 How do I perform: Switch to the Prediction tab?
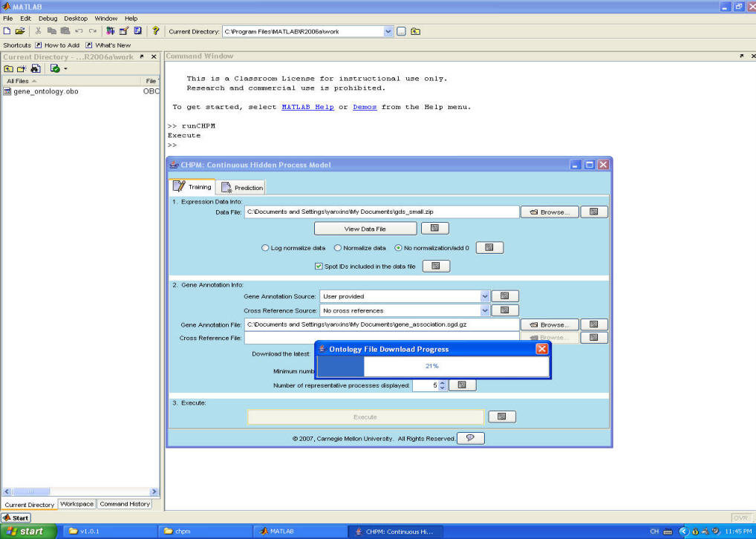coord(242,188)
